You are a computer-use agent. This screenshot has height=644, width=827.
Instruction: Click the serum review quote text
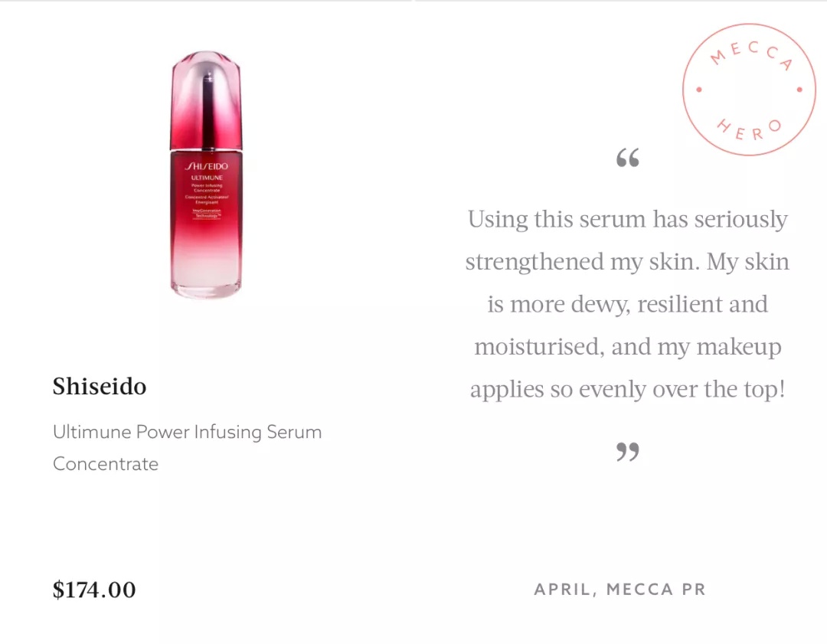click(x=627, y=304)
